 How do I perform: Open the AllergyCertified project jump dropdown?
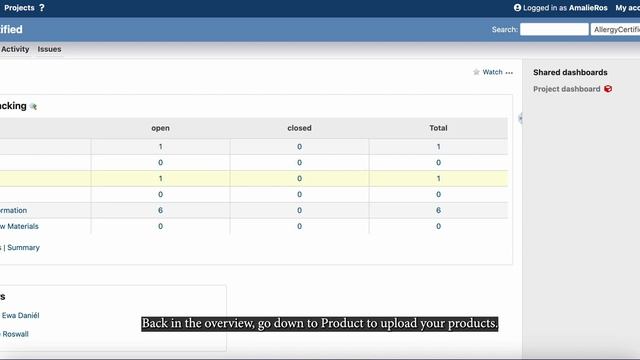coord(616,29)
